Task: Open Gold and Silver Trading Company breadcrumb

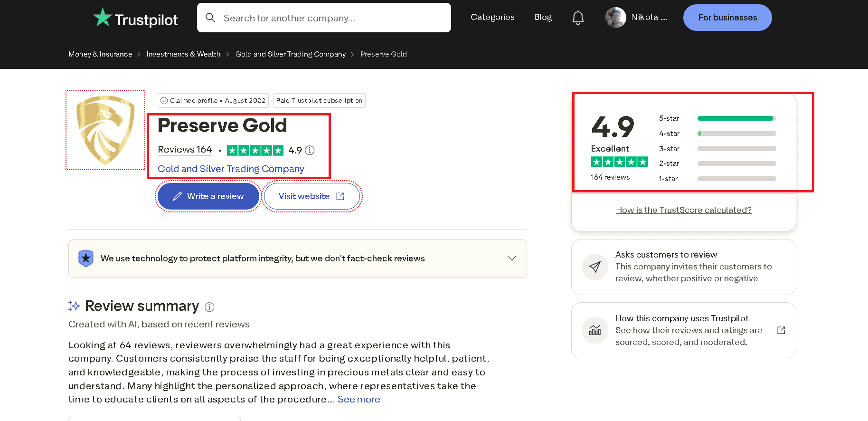Action: [x=291, y=54]
